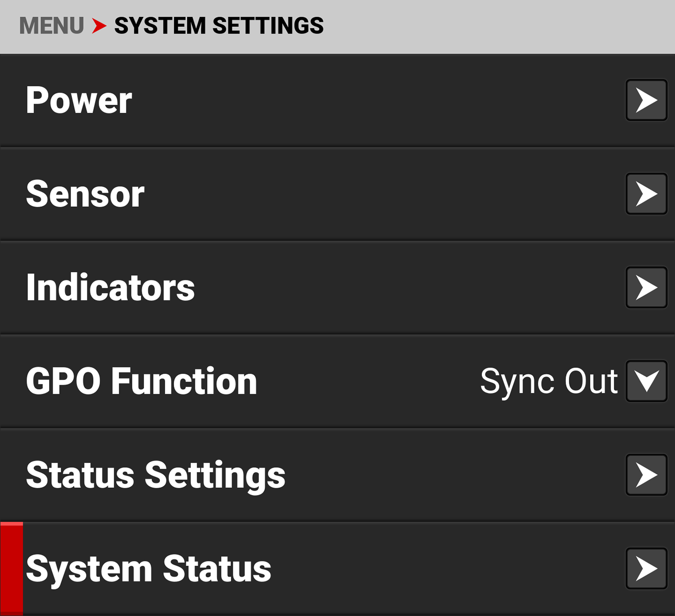Select the Indicators arrow icon

pyautogui.click(x=646, y=287)
